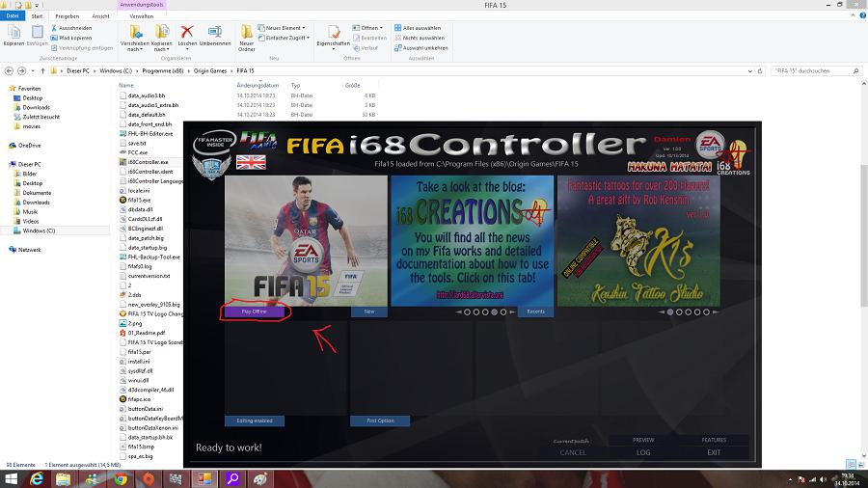Click the refresh icon beside address bar
This screenshot has width=868, height=488.
760,70
